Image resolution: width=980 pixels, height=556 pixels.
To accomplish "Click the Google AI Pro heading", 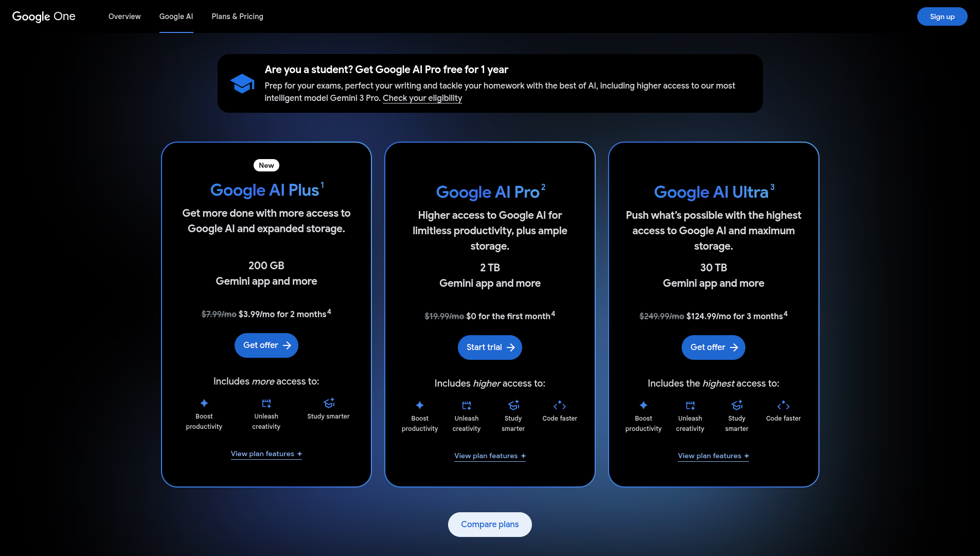I will tap(490, 192).
